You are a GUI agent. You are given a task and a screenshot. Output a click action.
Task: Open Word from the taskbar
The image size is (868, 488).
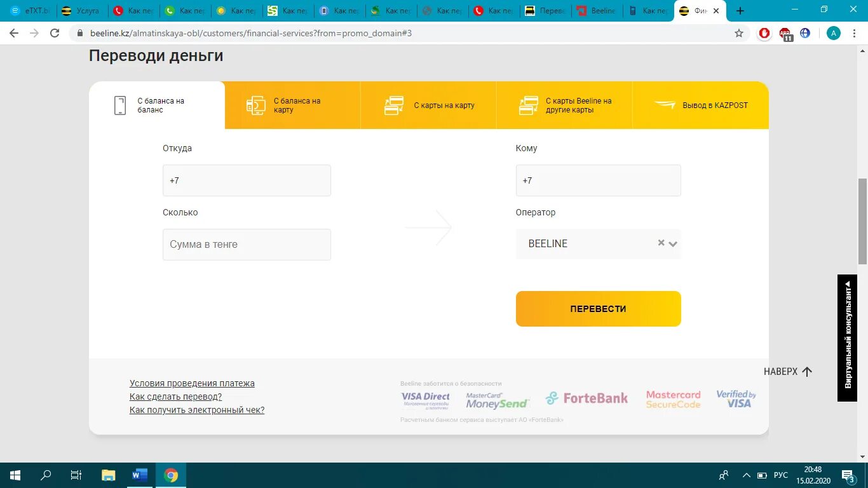pyautogui.click(x=140, y=475)
